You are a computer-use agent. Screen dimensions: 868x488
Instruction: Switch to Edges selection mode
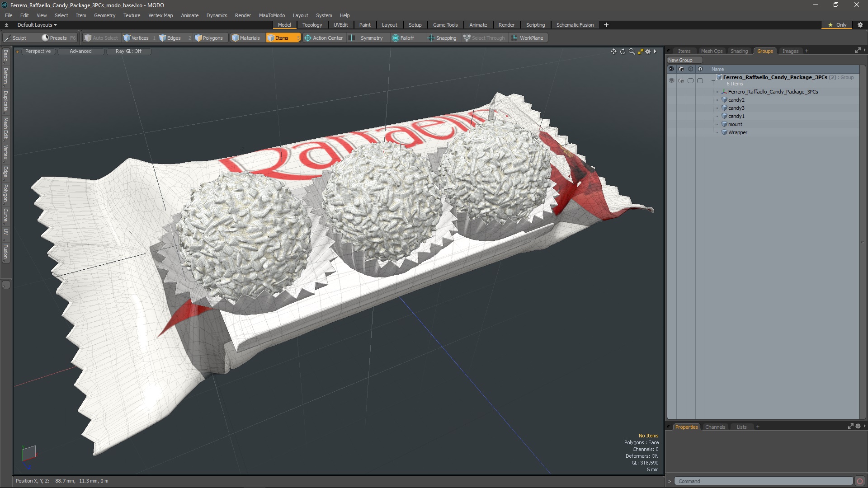tap(174, 38)
